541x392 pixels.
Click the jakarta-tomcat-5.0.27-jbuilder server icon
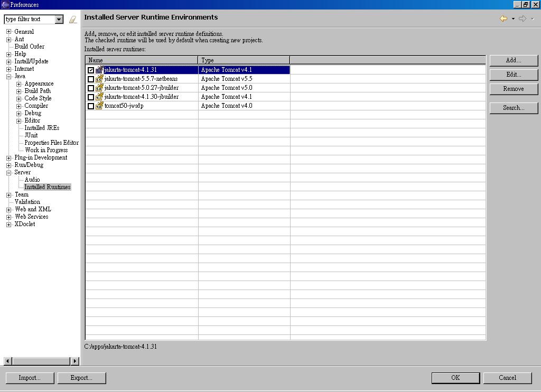click(x=99, y=88)
